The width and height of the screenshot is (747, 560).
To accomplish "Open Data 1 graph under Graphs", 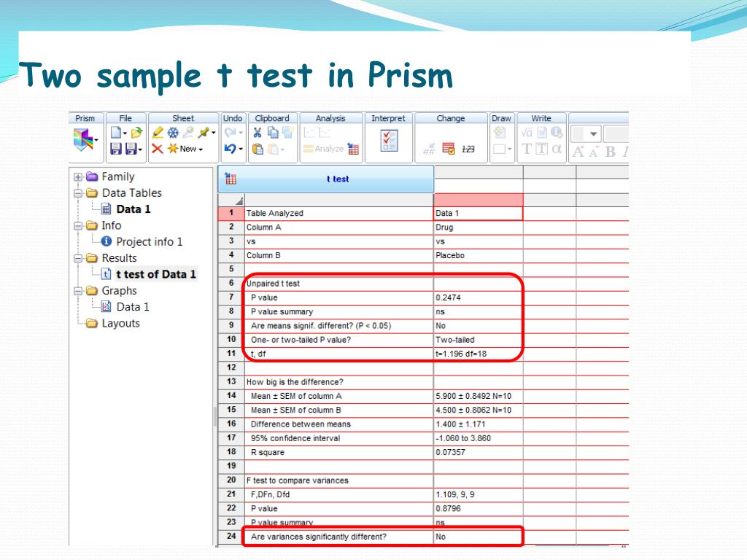I will [133, 307].
